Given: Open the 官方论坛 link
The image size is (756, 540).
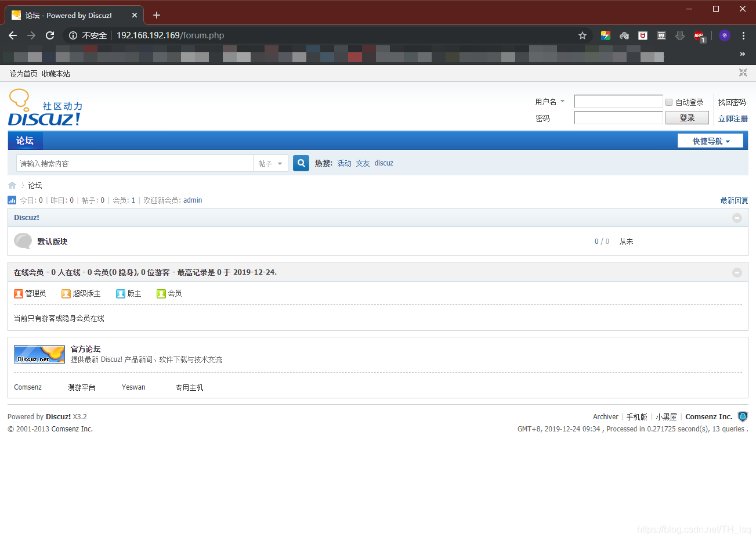Looking at the screenshot, I should (86, 349).
